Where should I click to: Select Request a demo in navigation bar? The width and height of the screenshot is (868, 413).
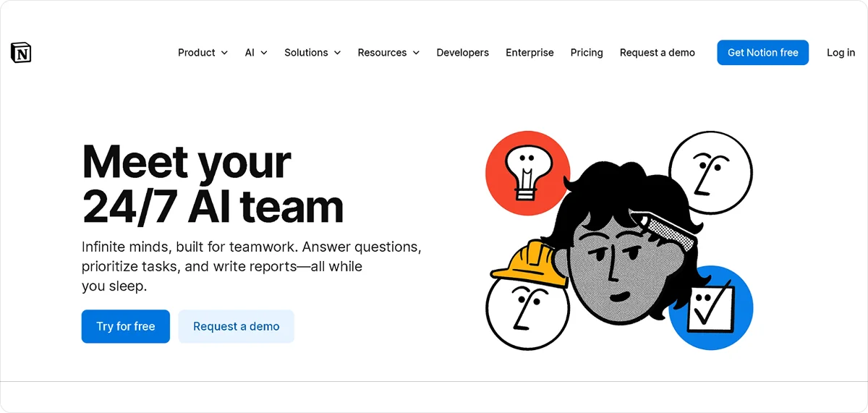658,53
